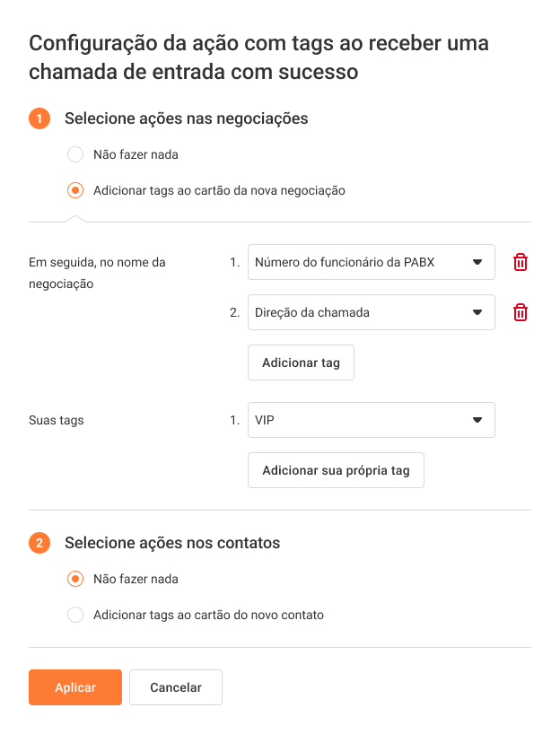The height and width of the screenshot is (734, 560).
Task: Click the Selecione ações nos contatos heading
Action: (172, 543)
